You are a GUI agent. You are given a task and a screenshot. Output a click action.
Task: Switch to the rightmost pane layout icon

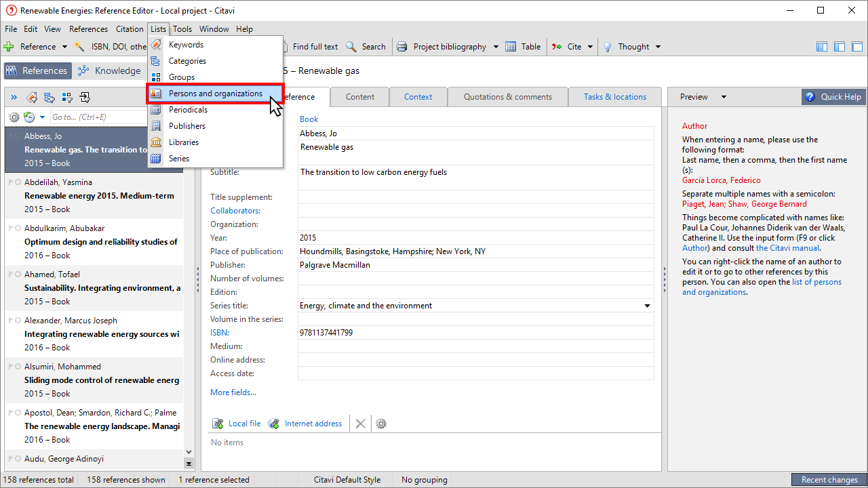856,47
